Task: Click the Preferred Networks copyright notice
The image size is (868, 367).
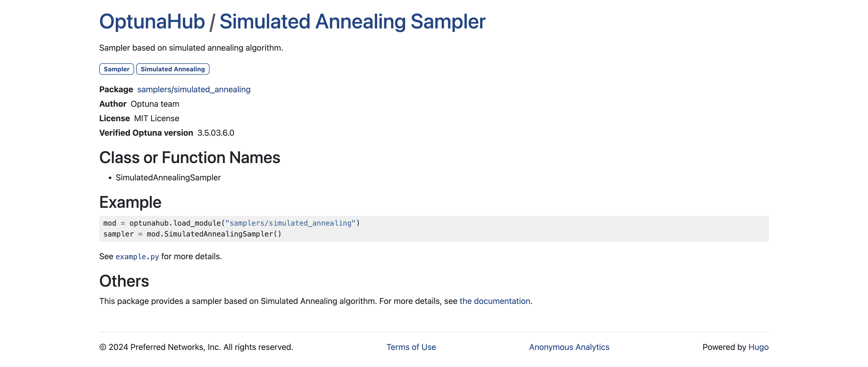Action: point(196,347)
